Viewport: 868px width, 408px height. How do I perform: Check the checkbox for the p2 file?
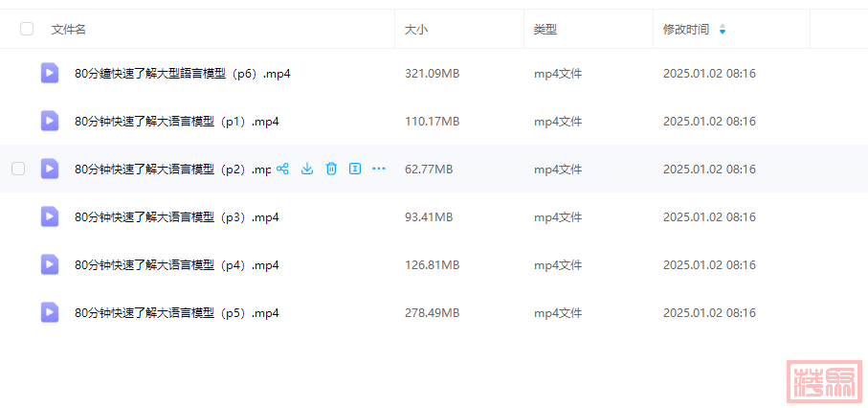click(x=18, y=169)
